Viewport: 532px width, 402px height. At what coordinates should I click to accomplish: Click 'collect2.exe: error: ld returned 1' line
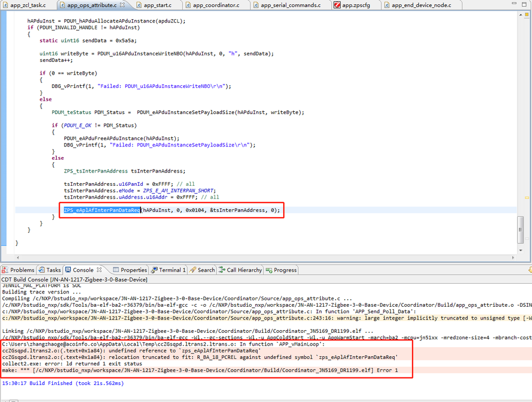[72, 364]
